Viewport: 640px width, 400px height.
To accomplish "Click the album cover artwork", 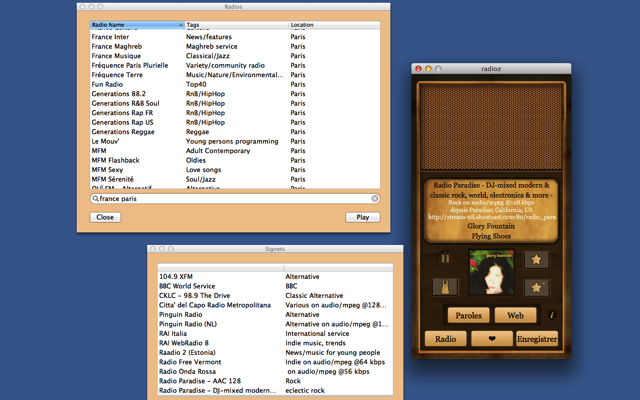I will 491,273.
